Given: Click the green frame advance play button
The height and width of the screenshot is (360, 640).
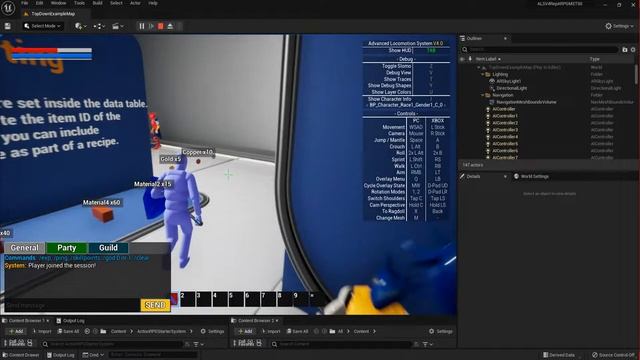Looking at the screenshot, I should [151, 26].
